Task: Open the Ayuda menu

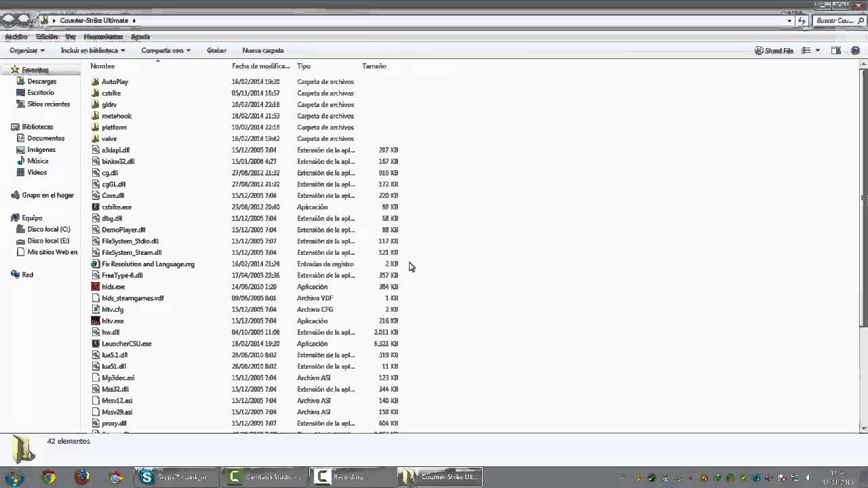Action: [x=140, y=37]
